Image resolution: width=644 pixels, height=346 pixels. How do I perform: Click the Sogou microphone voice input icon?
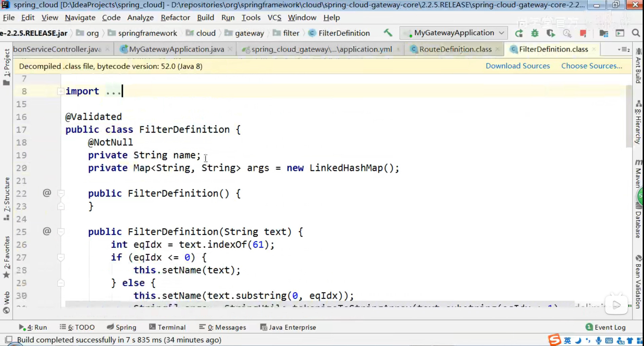pyautogui.click(x=599, y=341)
